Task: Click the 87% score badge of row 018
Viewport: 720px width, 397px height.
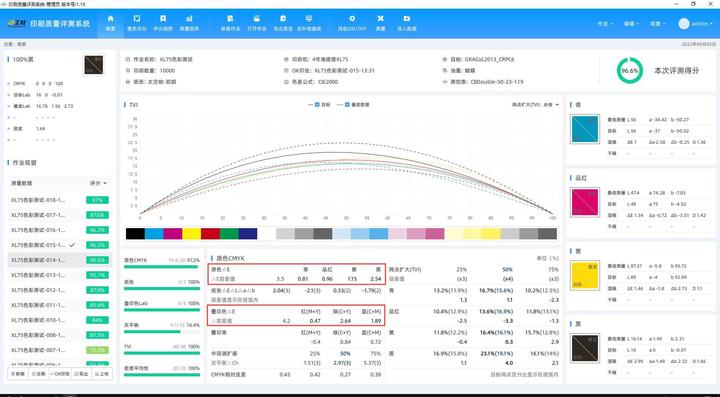Action: click(x=97, y=200)
